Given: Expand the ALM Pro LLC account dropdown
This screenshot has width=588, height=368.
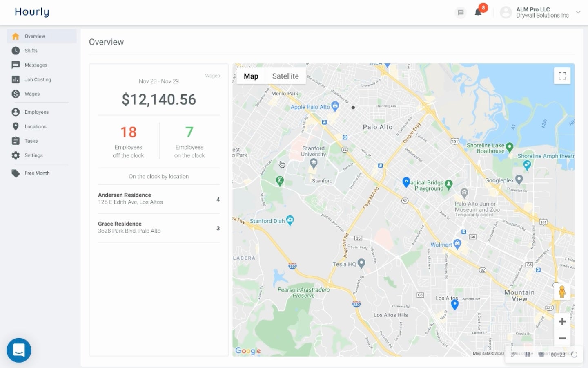Looking at the screenshot, I should (578, 12).
